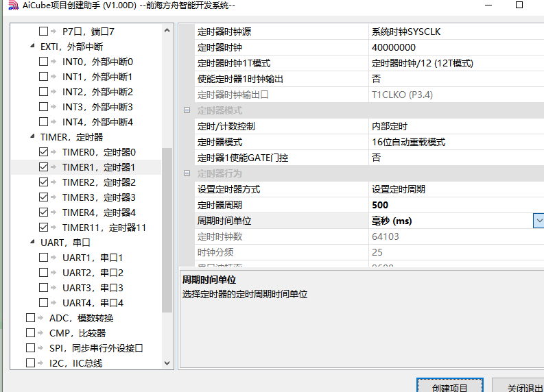
Task: Click tree scrollbar up arrow
Action: point(167,31)
